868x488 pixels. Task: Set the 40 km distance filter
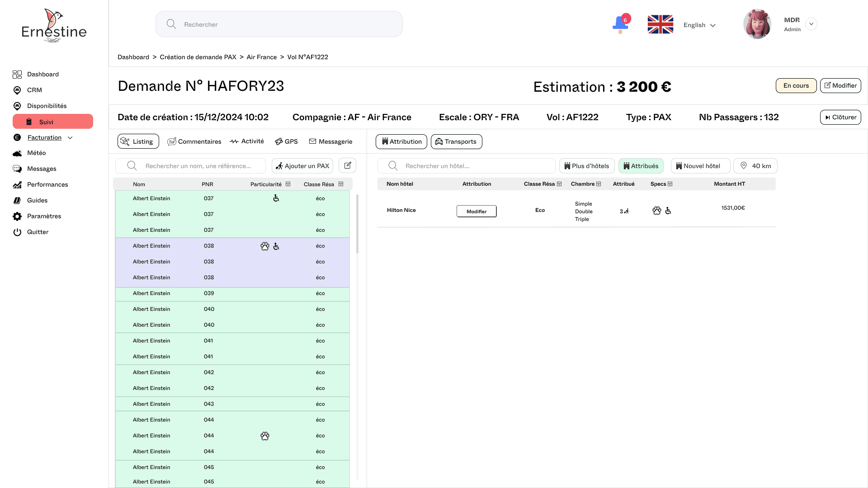click(755, 166)
